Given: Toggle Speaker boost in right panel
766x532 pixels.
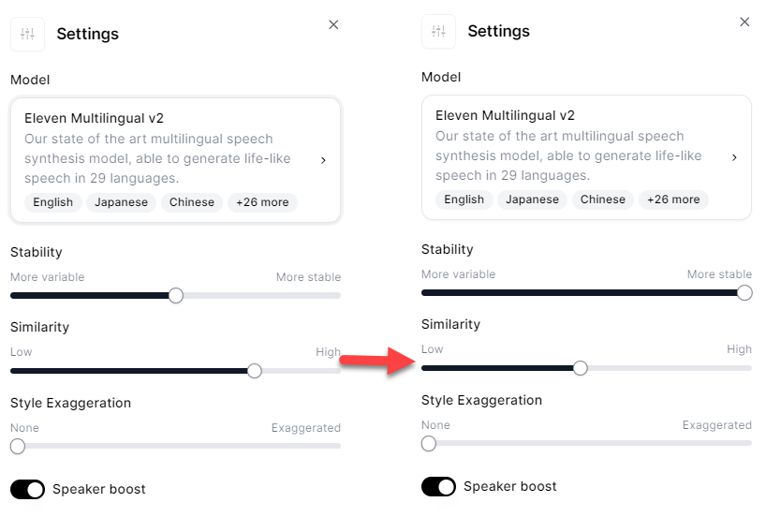Looking at the screenshot, I should pos(438,486).
